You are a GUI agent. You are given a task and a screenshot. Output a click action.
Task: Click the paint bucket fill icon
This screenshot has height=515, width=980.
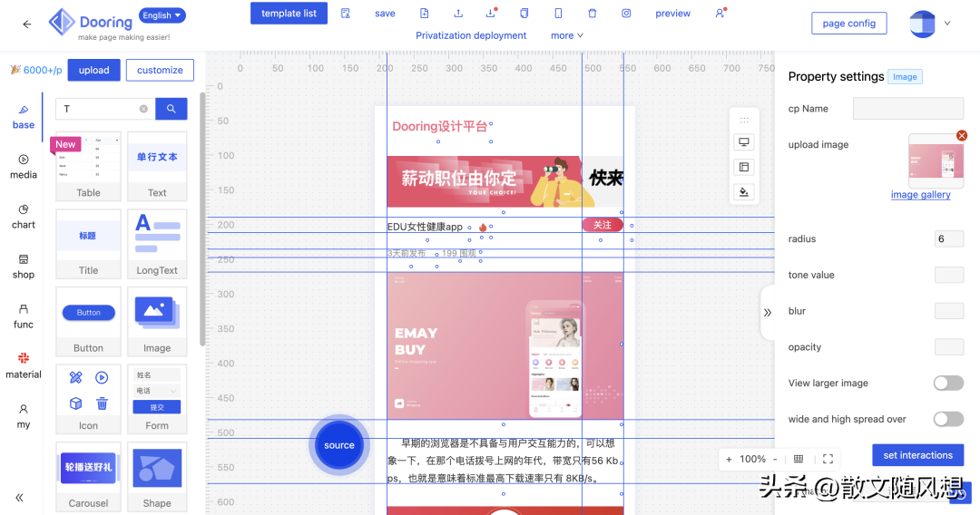click(744, 192)
